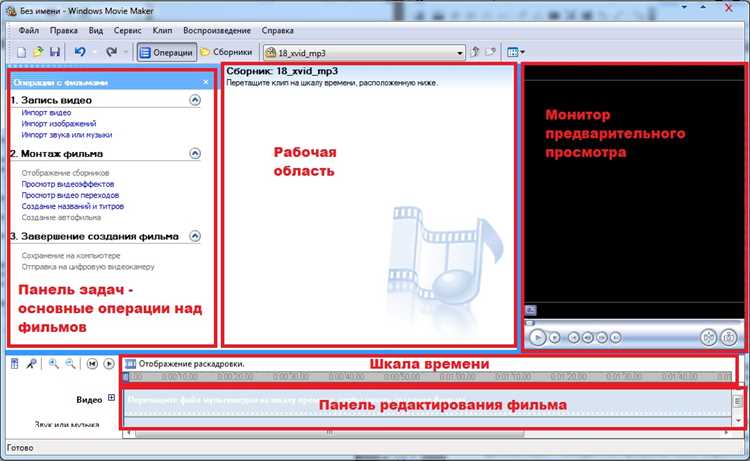This screenshot has height=461, width=750.
Task: Open the redo history dropdown arrow
Action: coord(126,52)
